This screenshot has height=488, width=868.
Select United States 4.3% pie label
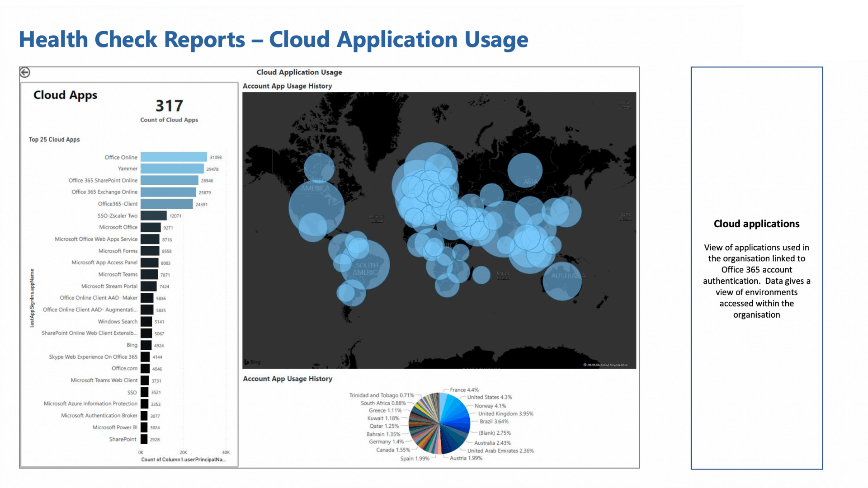[490, 397]
